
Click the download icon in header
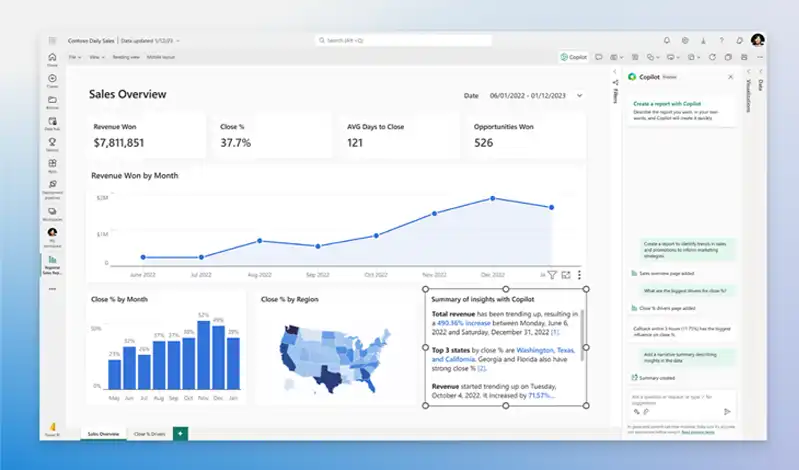coord(703,40)
